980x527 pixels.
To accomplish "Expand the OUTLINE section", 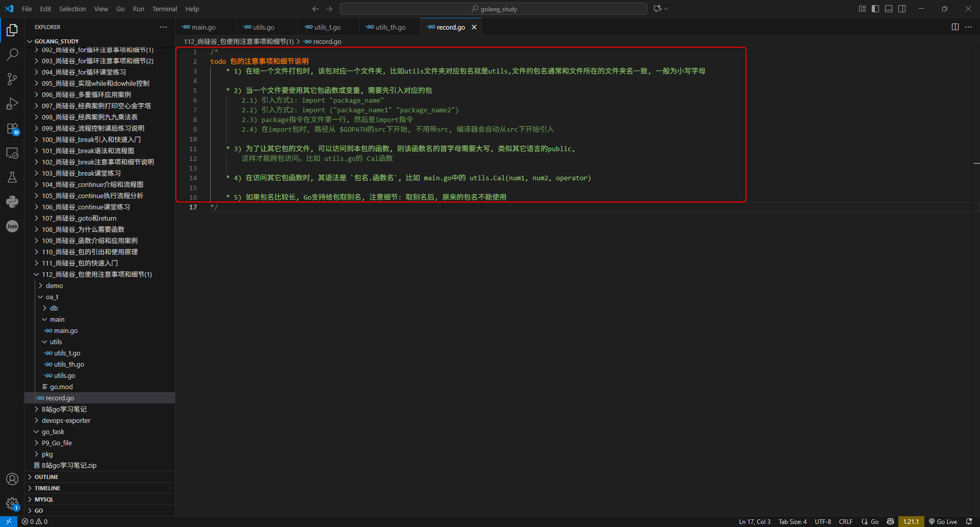I will [100, 477].
